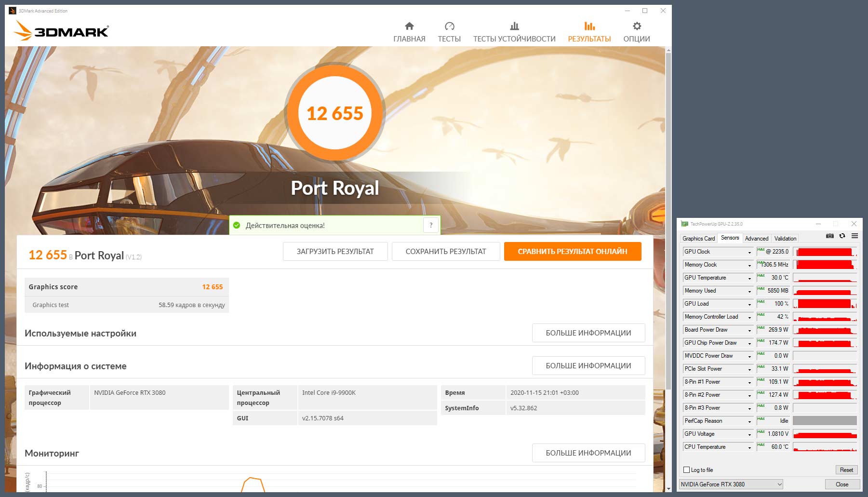This screenshot has height=497, width=868.
Task: Click the GPU Load sensor graph
Action: tap(825, 304)
